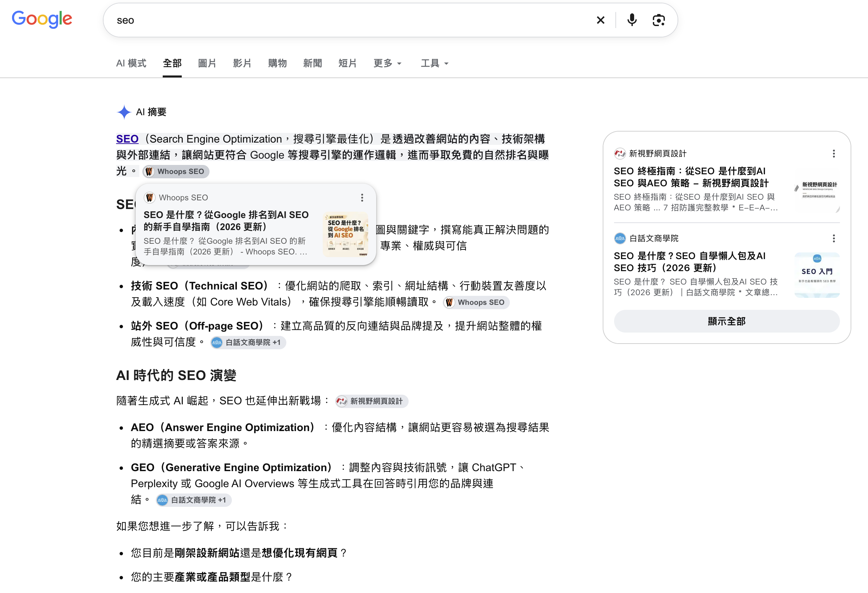Click Whoops SEO chip after 技術 SEO bullet
868x593 pixels.
point(476,302)
